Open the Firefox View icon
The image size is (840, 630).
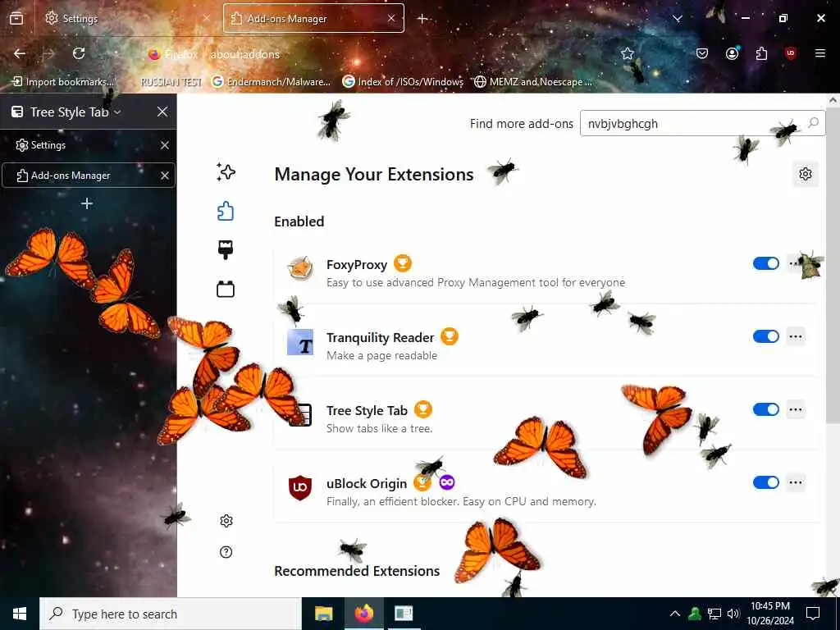(x=16, y=18)
